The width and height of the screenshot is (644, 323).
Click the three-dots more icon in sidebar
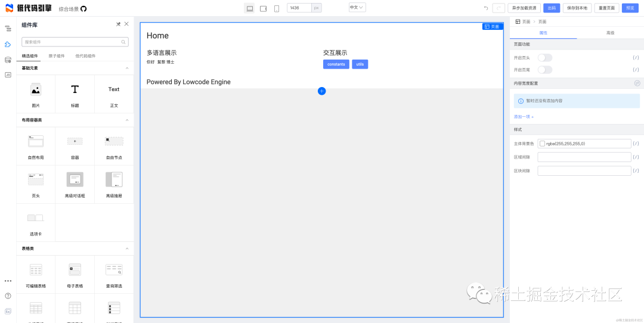[8, 281]
